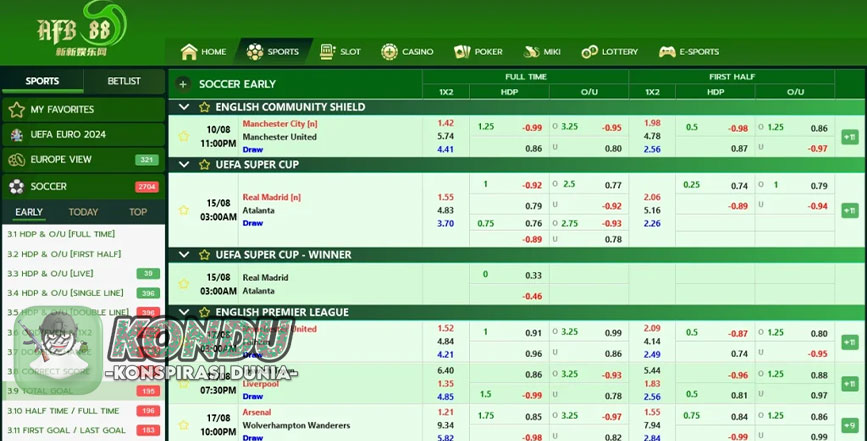Favorite the English Premier League
The image size is (867, 441).
(x=204, y=312)
